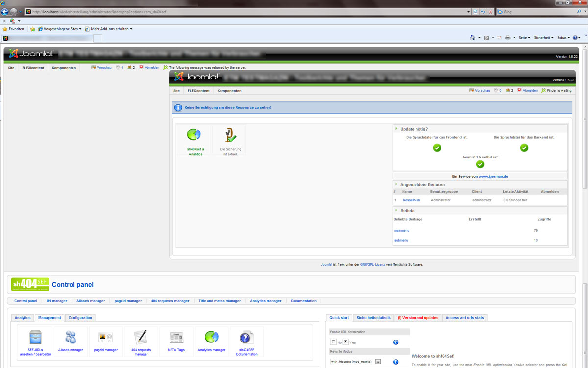Viewport: 588px width, 368px height.
Task: Click the red Stop loading icon
Action: 490,12
